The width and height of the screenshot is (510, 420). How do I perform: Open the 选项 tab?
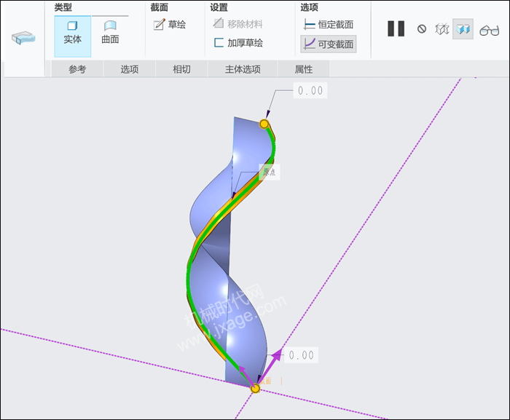click(x=130, y=69)
